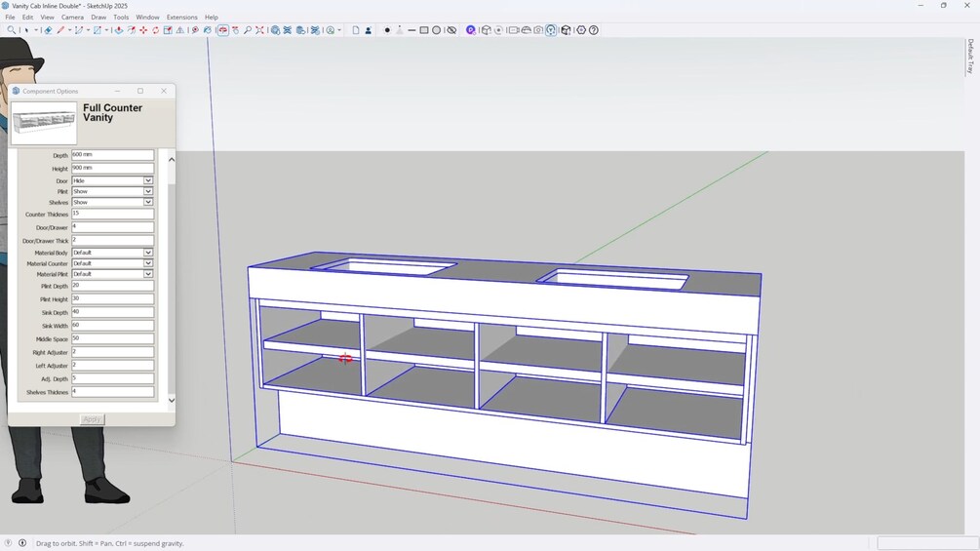Open the Extensions menu

tap(182, 17)
